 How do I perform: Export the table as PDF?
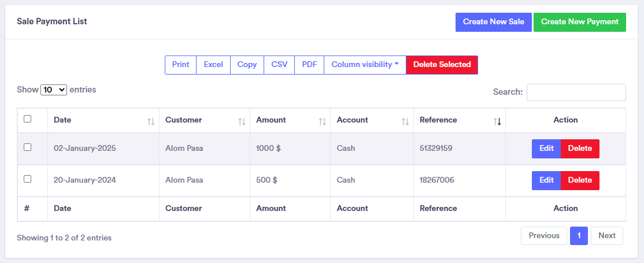point(309,65)
